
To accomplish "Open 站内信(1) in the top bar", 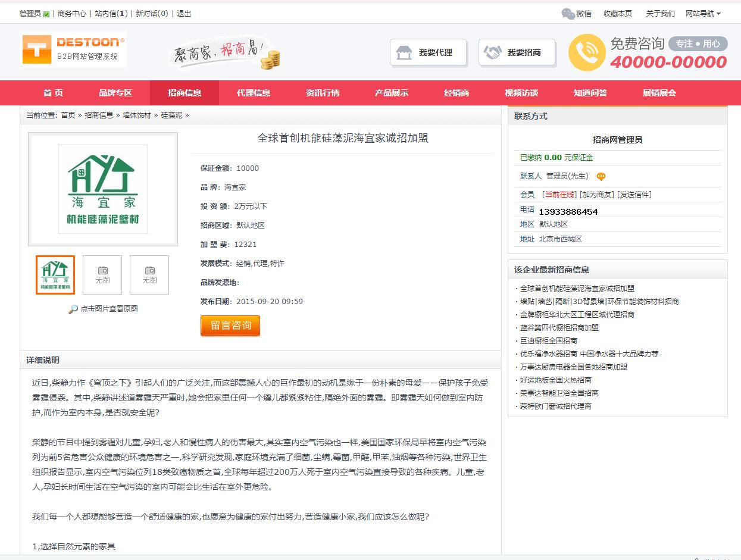I will pyautogui.click(x=111, y=14).
